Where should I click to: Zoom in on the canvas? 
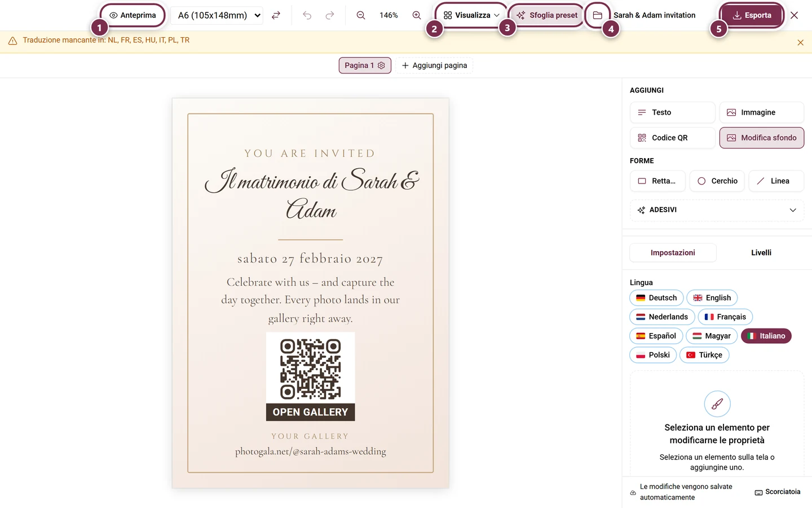tap(417, 15)
